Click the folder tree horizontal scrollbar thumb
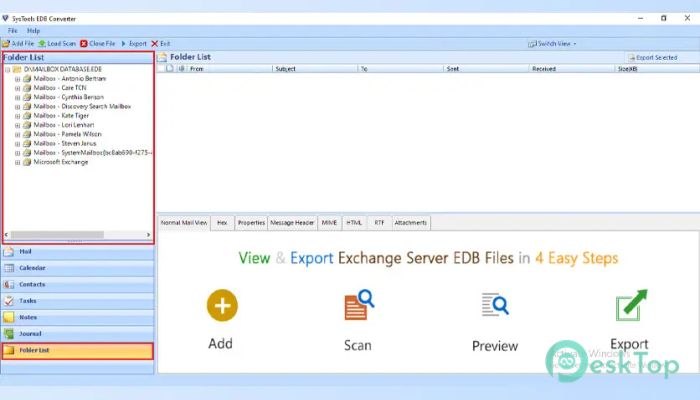The height and width of the screenshot is (400, 700). click(57, 235)
